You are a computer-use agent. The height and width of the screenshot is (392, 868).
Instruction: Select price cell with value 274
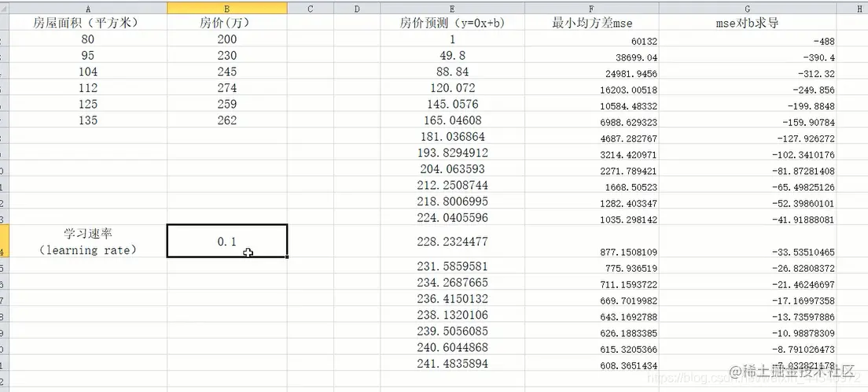(x=227, y=87)
